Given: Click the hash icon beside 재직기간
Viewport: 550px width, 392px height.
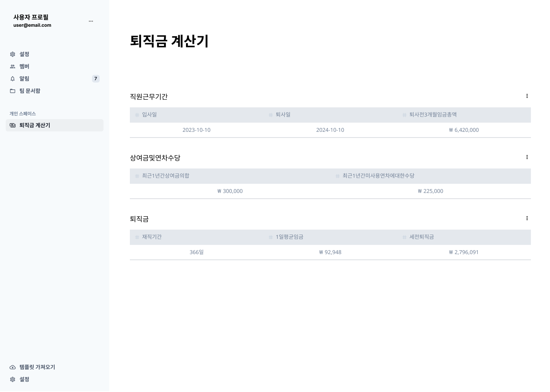Looking at the screenshot, I should click(x=137, y=237).
